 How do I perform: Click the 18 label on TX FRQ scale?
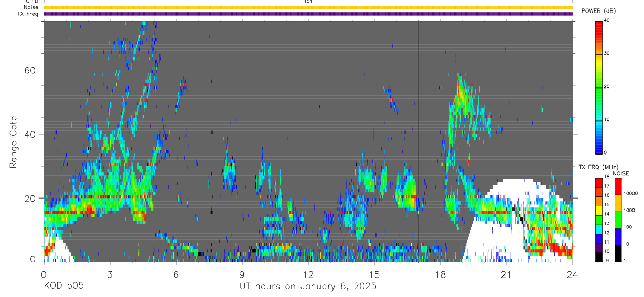(x=607, y=177)
